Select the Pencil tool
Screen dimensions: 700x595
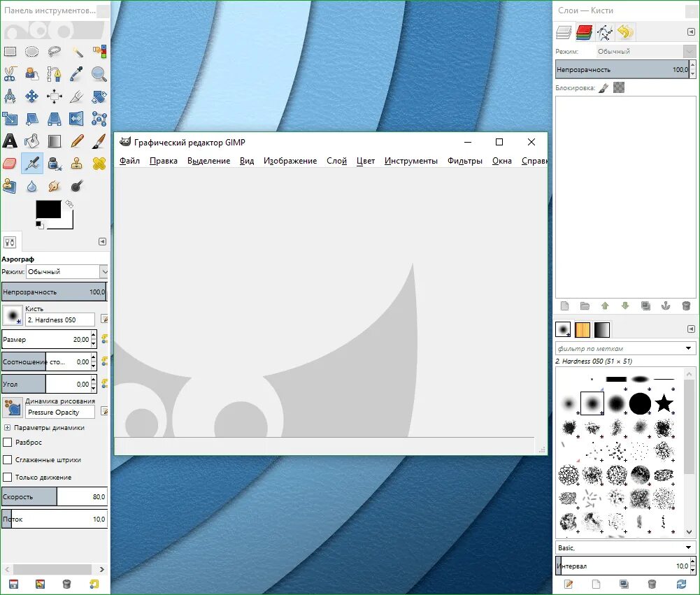[x=77, y=141]
